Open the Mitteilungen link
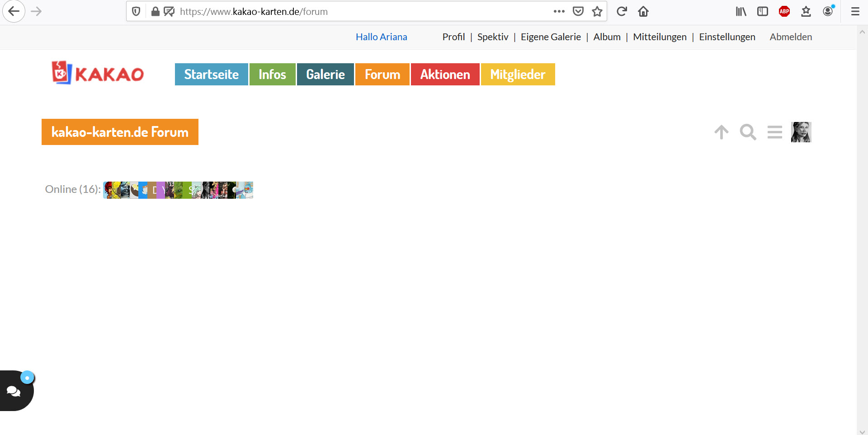The width and height of the screenshot is (868, 435). 660,37
